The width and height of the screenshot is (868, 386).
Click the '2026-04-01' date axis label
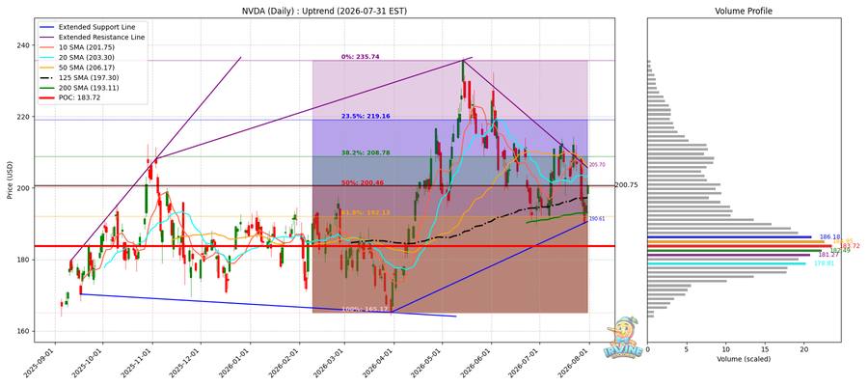379,363
